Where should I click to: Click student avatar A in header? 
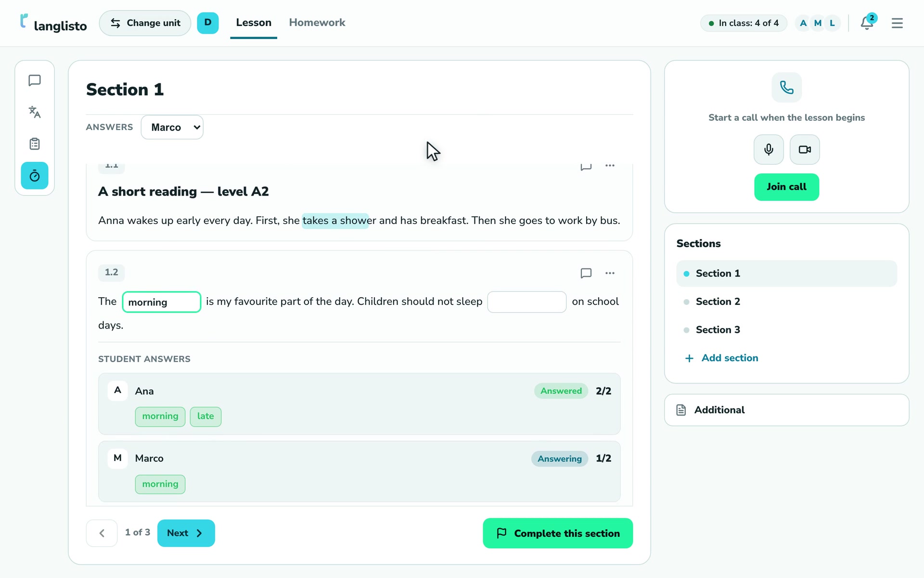(x=803, y=23)
